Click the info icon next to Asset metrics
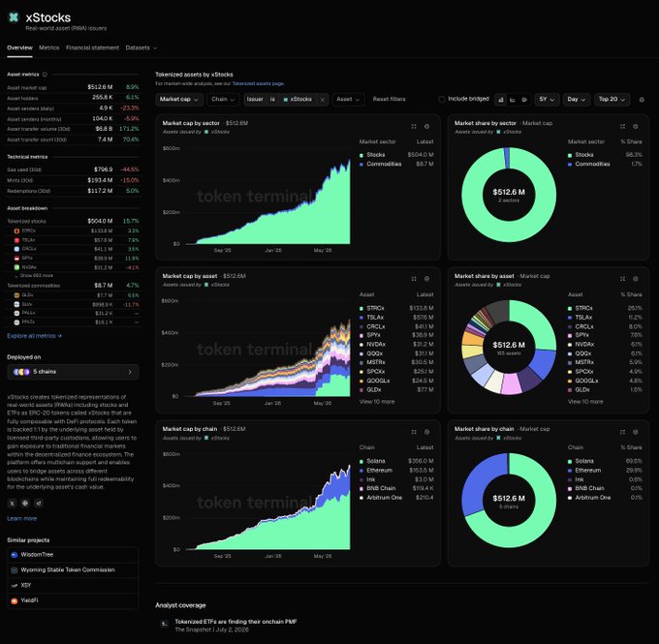 click(45, 75)
